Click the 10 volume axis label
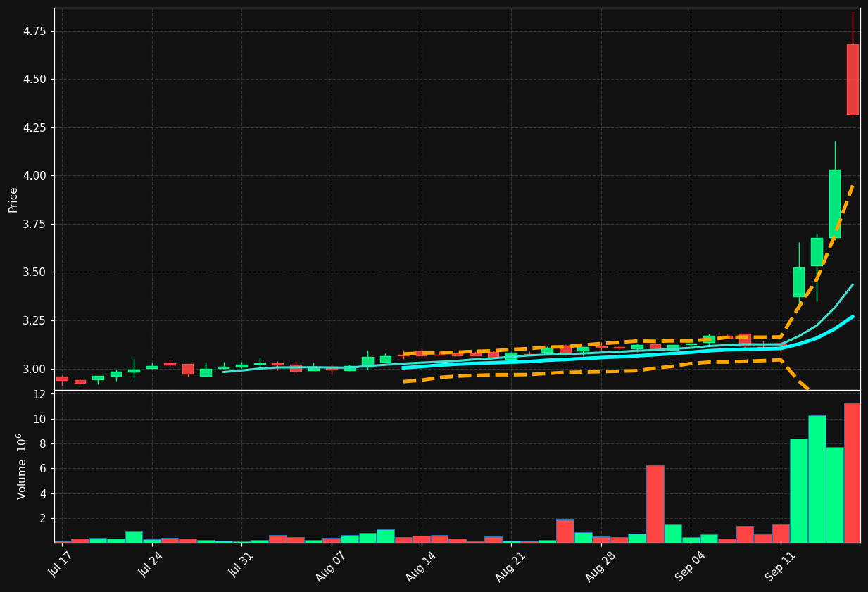This screenshot has width=868, height=592. click(39, 419)
